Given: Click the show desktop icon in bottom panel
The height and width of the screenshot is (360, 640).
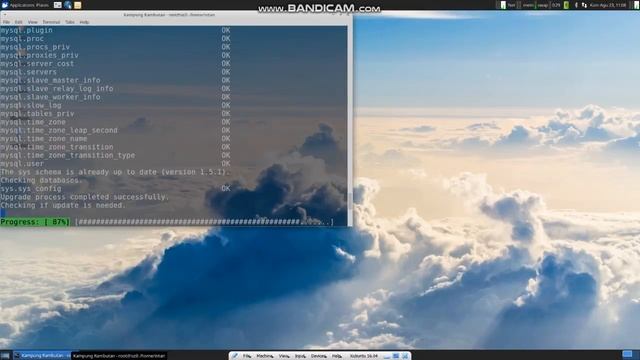Looking at the screenshot, I should point(5,356).
